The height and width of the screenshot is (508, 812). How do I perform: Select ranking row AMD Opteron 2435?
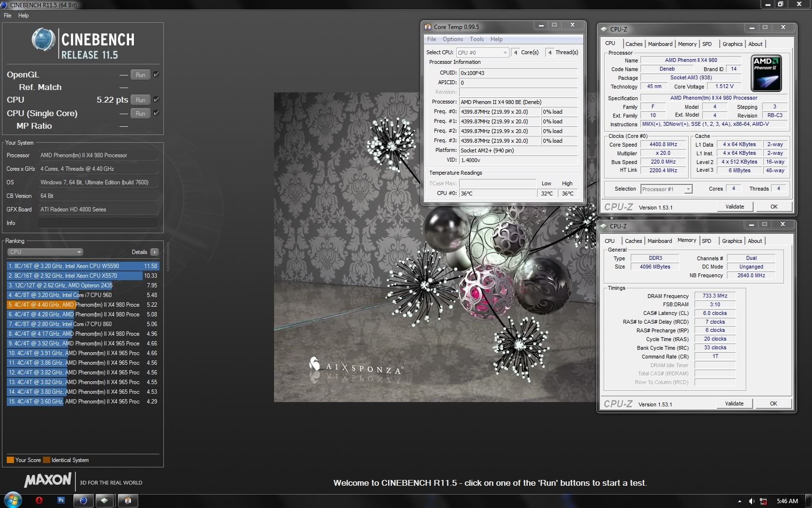tap(83, 285)
